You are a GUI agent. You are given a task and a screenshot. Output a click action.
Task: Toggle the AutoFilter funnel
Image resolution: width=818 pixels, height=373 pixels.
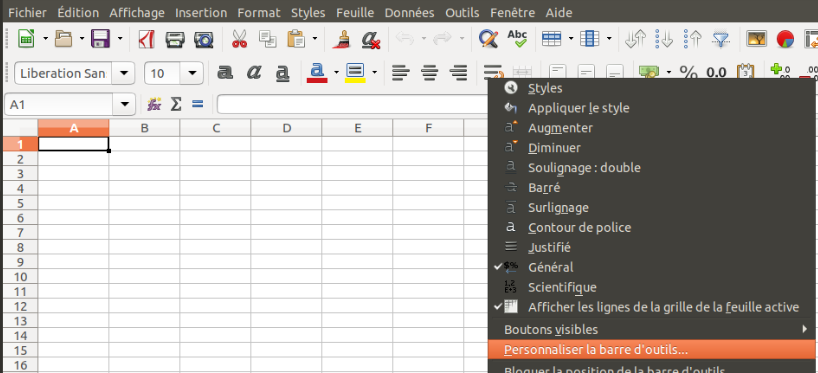click(x=721, y=39)
